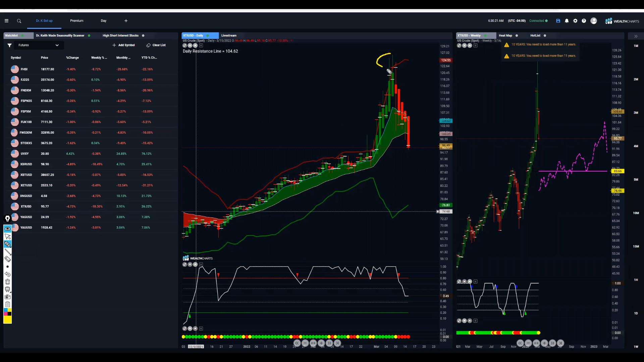Open the whiteboard easel tool

coord(7,289)
